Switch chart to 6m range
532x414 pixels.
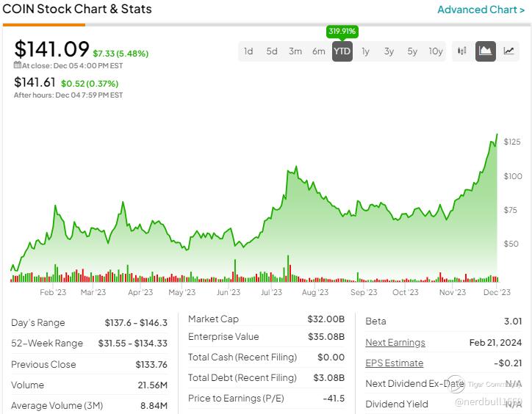coord(319,51)
